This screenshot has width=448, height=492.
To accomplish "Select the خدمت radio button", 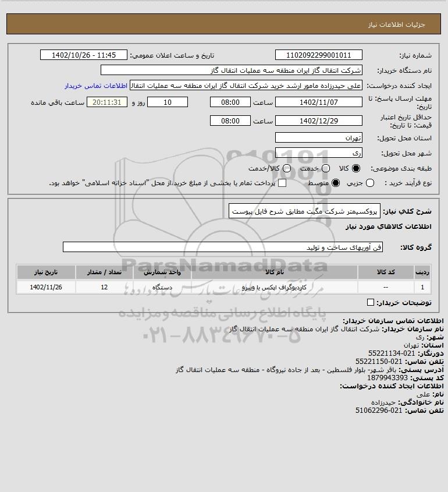I will [326, 168].
